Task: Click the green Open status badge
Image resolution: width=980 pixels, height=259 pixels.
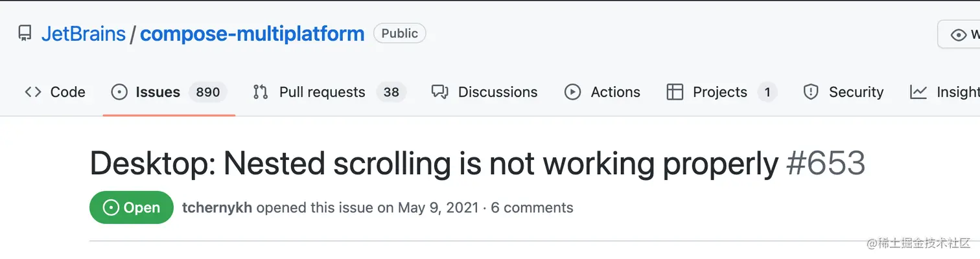Action: [x=132, y=208]
